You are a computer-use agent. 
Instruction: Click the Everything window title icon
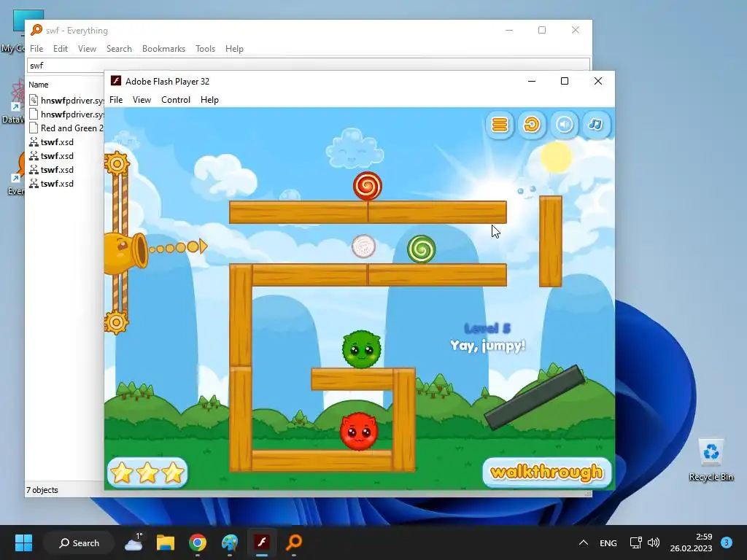36,30
